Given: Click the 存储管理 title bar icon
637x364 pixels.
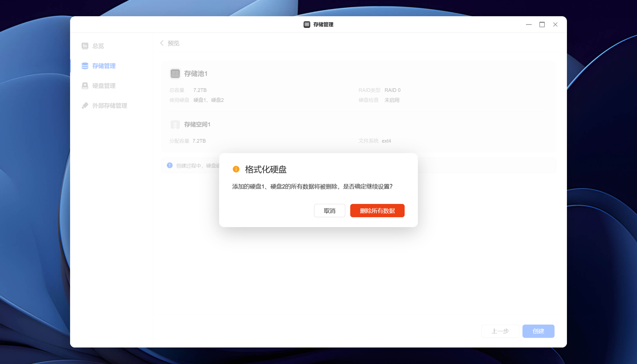Looking at the screenshot, I should pyautogui.click(x=307, y=24).
